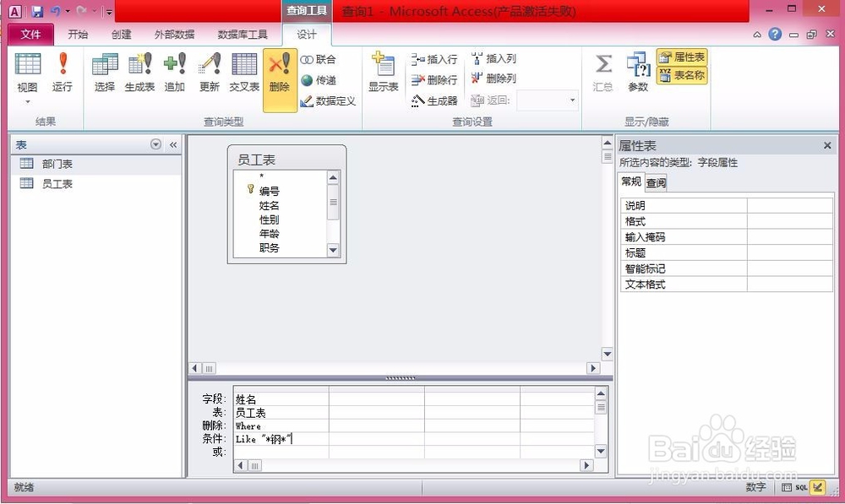Switch to the 数据库工具 ribbon tab
The image size is (845, 504).
coord(243,35)
